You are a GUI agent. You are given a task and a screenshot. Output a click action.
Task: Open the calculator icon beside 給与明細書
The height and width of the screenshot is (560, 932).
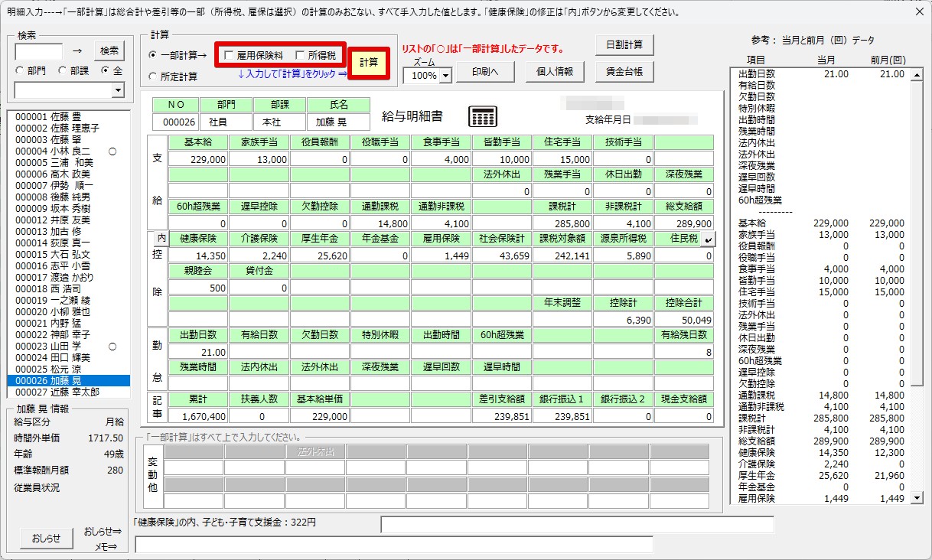point(484,116)
